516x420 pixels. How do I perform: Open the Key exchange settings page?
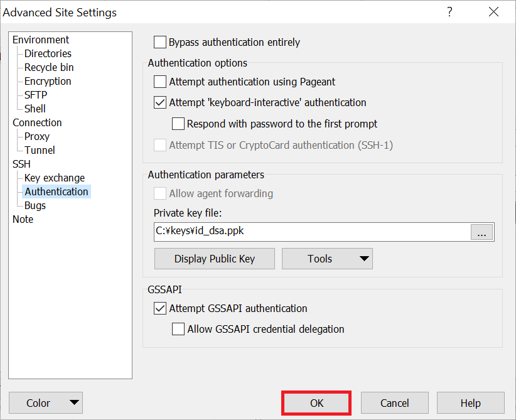(55, 178)
